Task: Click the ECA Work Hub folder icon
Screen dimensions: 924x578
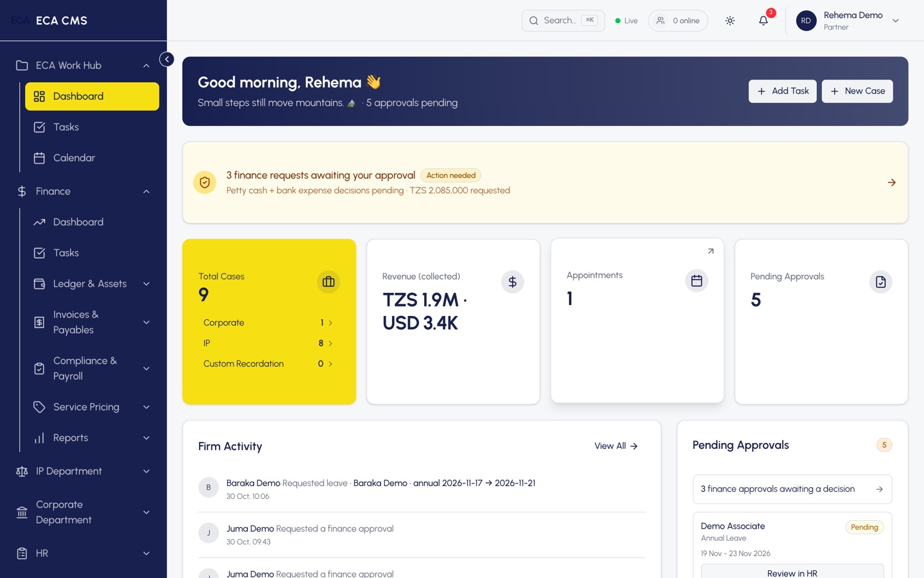Action: (22, 66)
